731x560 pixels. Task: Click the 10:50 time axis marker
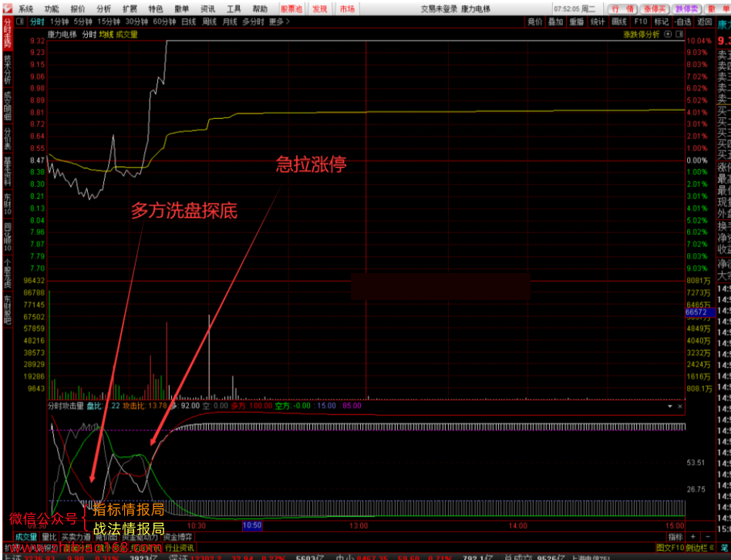(x=252, y=525)
